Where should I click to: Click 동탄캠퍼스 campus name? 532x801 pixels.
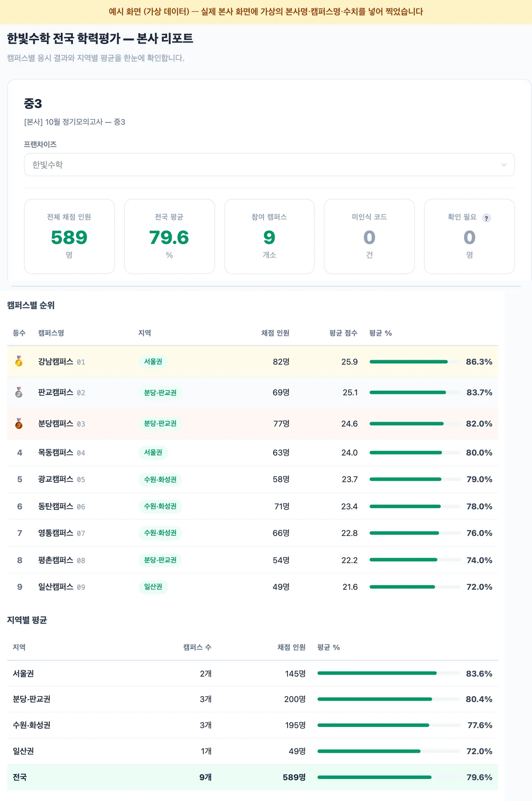pos(55,506)
